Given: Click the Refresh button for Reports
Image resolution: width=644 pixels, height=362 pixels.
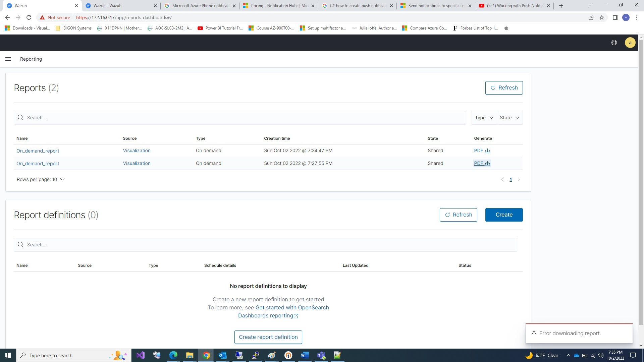Looking at the screenshot, I should click(504, 87).
